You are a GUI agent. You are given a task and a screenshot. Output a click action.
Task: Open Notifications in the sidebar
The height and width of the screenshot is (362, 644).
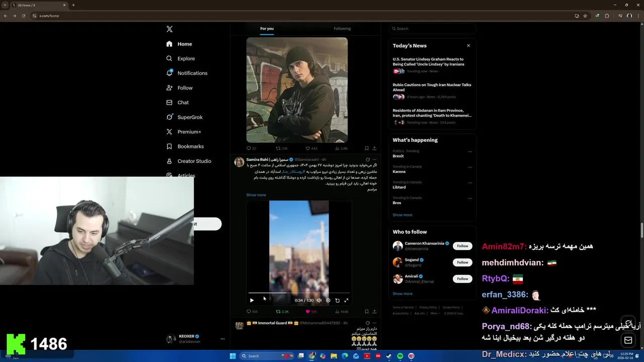point(187,73)
